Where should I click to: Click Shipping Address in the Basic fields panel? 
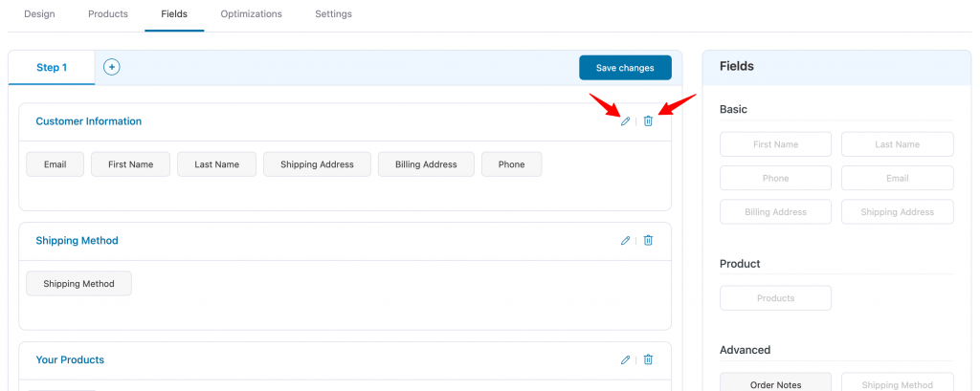click(898, 211)
